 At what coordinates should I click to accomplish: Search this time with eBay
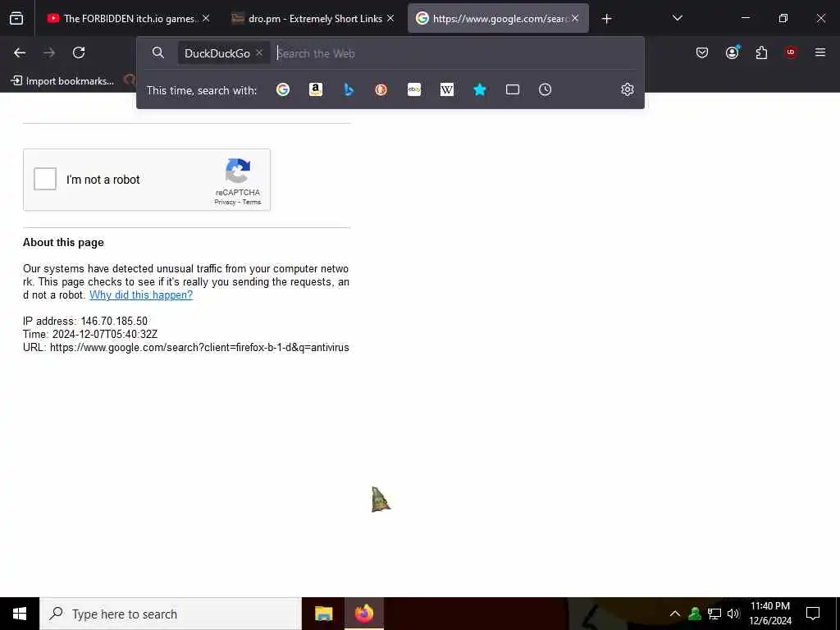click(414, 89)
